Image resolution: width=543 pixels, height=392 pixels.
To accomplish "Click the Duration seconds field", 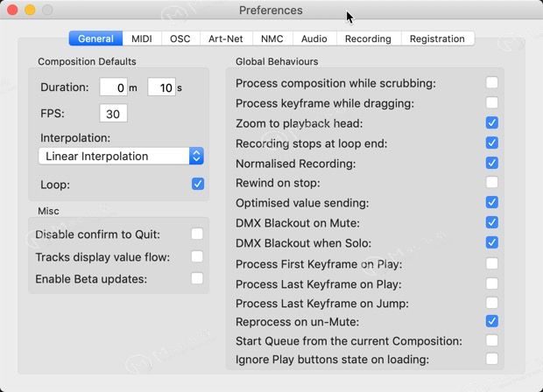I will pos(161,87).
